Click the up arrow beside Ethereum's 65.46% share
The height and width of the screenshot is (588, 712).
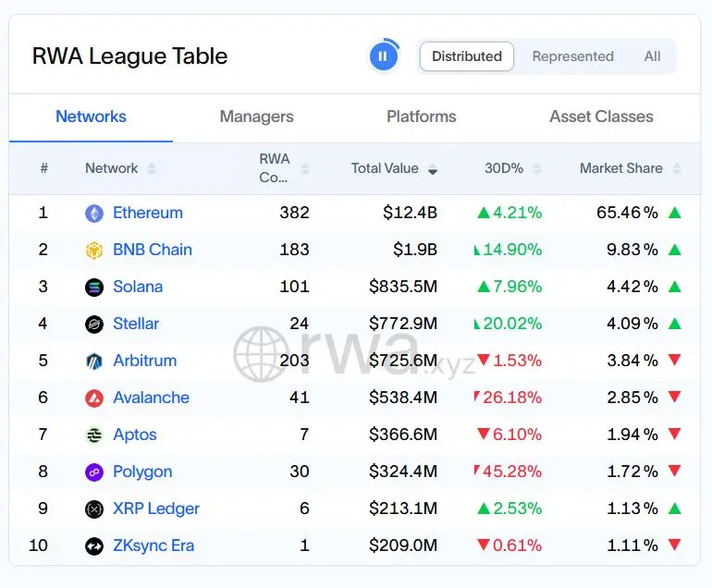coord(675,213)
